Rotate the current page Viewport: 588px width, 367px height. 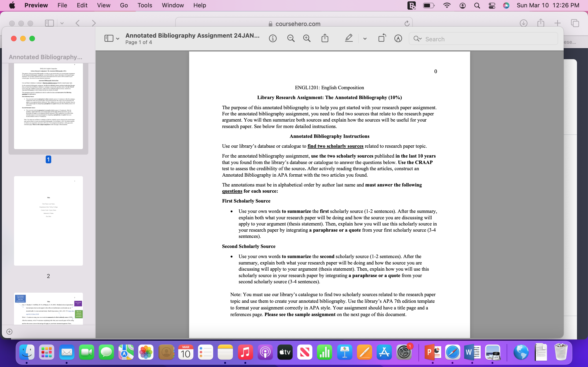click(381, 38)
